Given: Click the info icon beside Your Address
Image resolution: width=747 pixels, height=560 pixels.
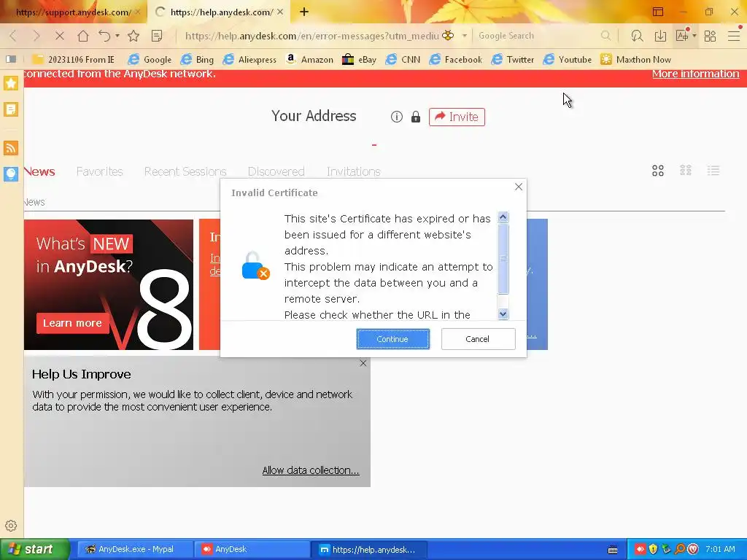Looking at the screenshot, I should coord(396,117).
